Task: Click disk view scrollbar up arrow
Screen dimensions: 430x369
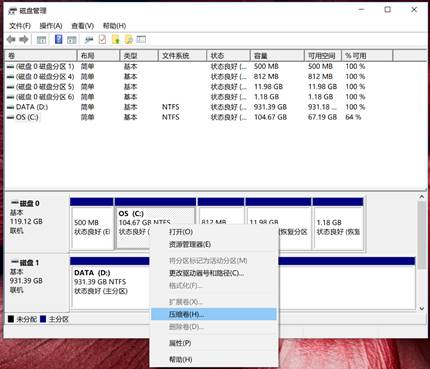Action: pyautogui.click(x=422, y=197)
